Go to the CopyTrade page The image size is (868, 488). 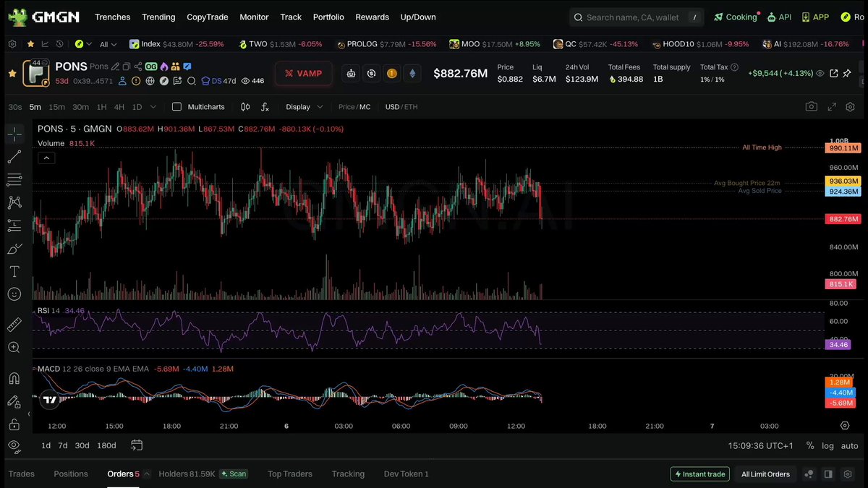(x=207, y=17)
